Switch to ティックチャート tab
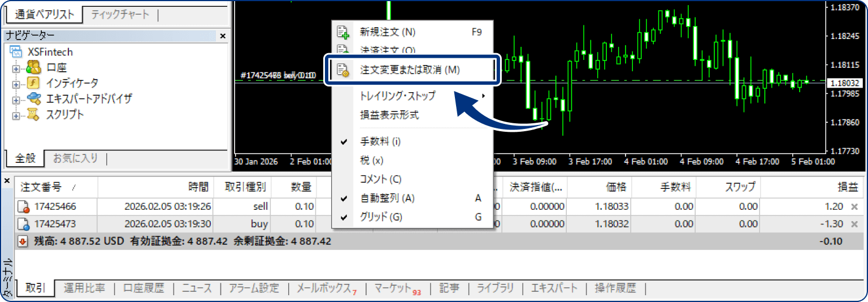 coord(120,14)
